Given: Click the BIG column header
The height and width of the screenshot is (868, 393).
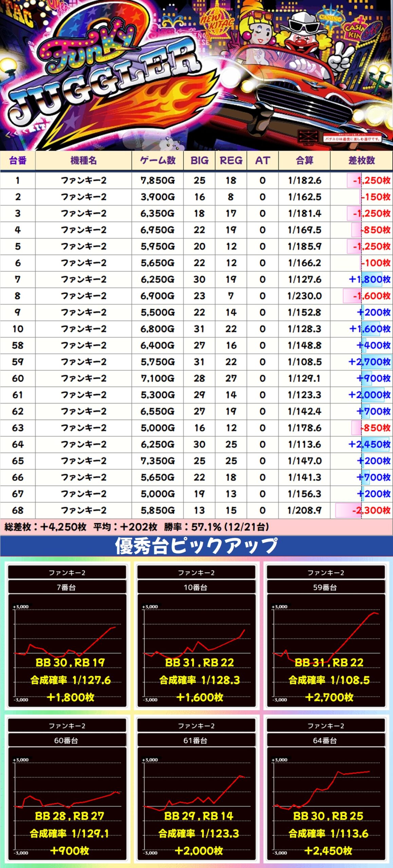Looking at the screenshot, I should coord(199,160).
